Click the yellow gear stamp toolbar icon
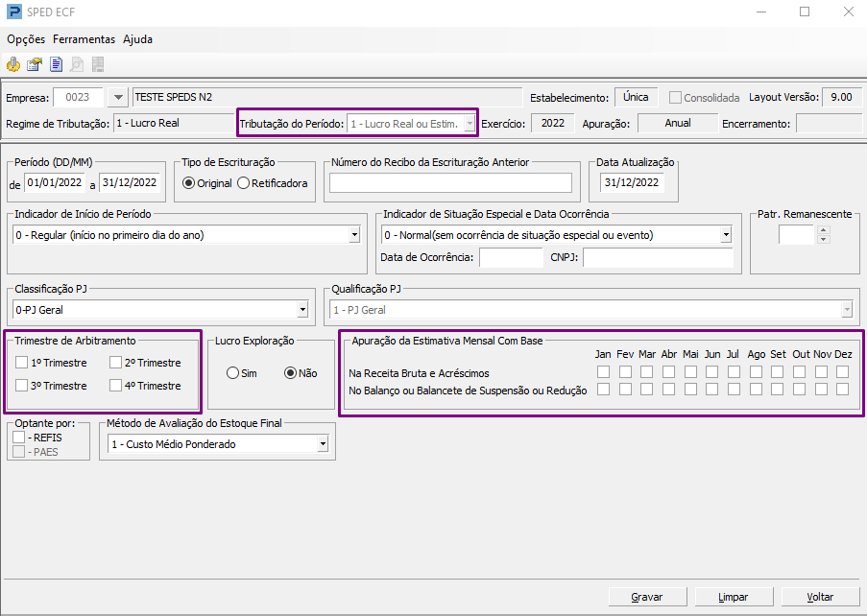The image size is (867, 616). click(x=13, y=64)
